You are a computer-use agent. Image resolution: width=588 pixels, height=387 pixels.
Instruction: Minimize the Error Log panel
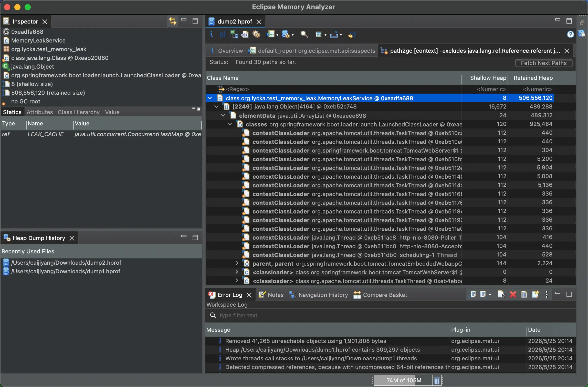pos(558,293)
